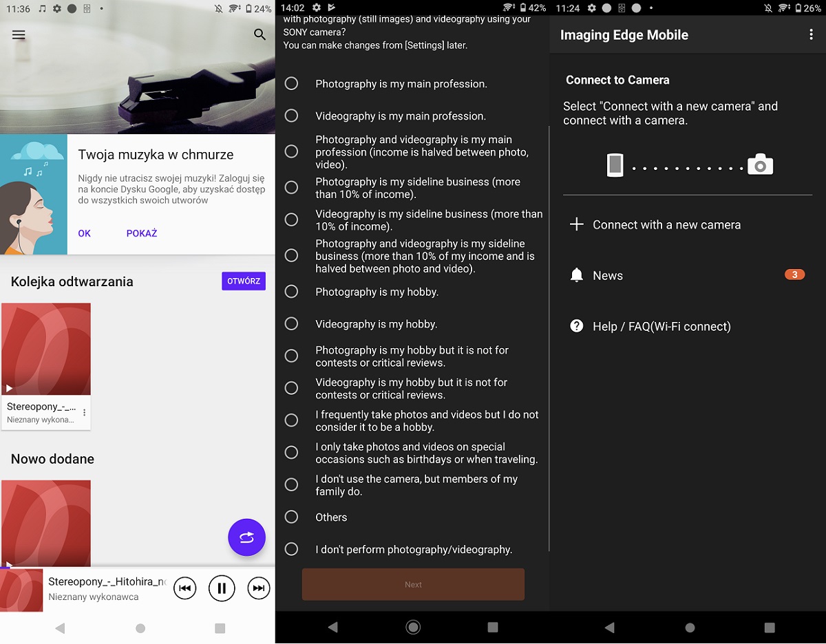Select the 'Others' radio option
The width and height of the screenshot is (826, 644).
pyautogui.click(x=292, y=517)
